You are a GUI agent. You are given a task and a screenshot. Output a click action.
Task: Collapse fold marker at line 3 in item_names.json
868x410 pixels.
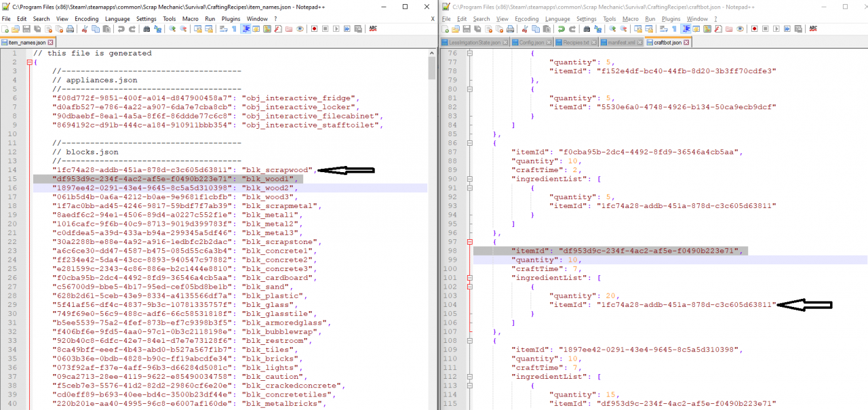[29, 62]
